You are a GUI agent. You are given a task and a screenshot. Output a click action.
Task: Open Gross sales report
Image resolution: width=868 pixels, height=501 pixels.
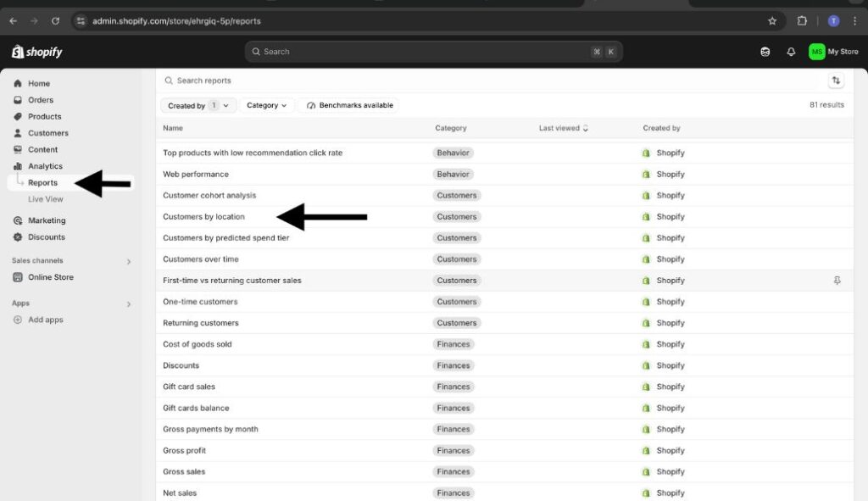point(184,472)
